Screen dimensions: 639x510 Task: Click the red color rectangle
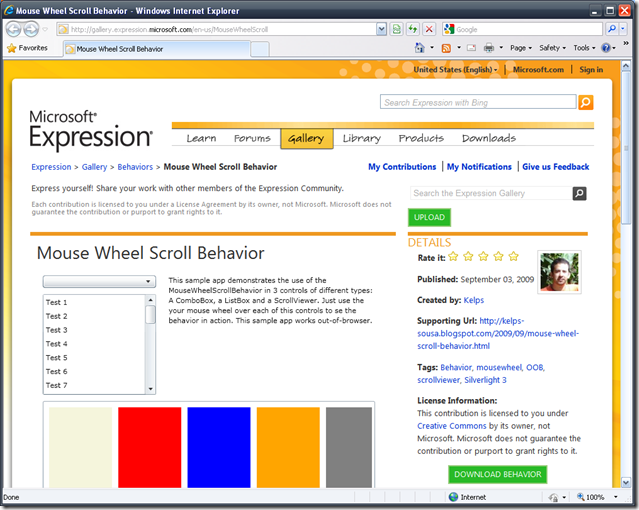150,447
